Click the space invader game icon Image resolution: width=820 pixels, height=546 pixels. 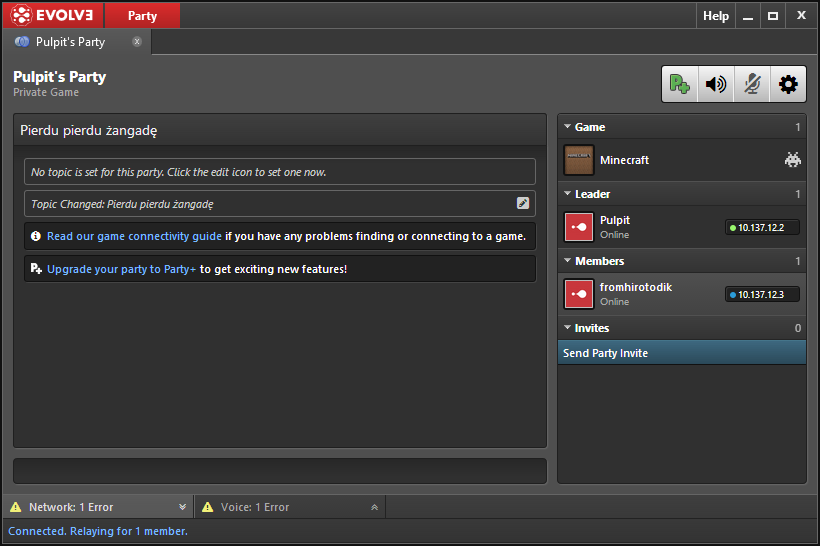click(793, 160)
